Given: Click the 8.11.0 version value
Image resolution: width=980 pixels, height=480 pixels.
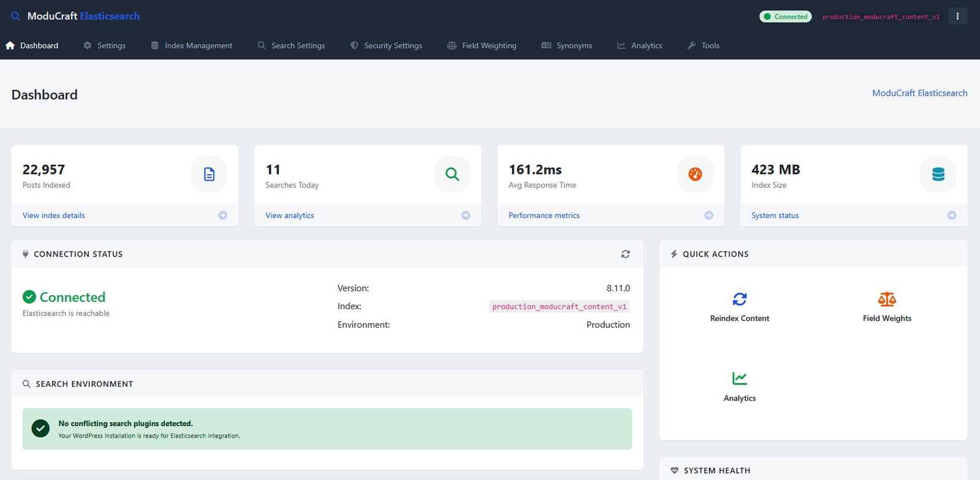Looking at the screenshot, I should coord(618,288).
